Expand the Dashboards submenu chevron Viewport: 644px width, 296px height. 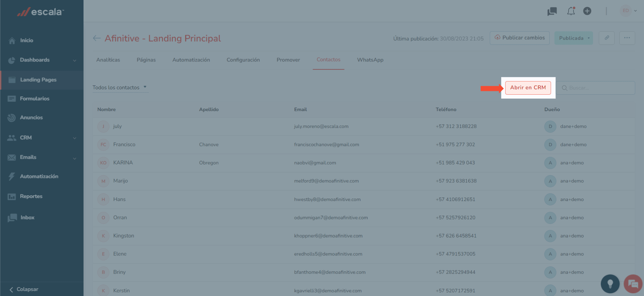coord(74,60)
